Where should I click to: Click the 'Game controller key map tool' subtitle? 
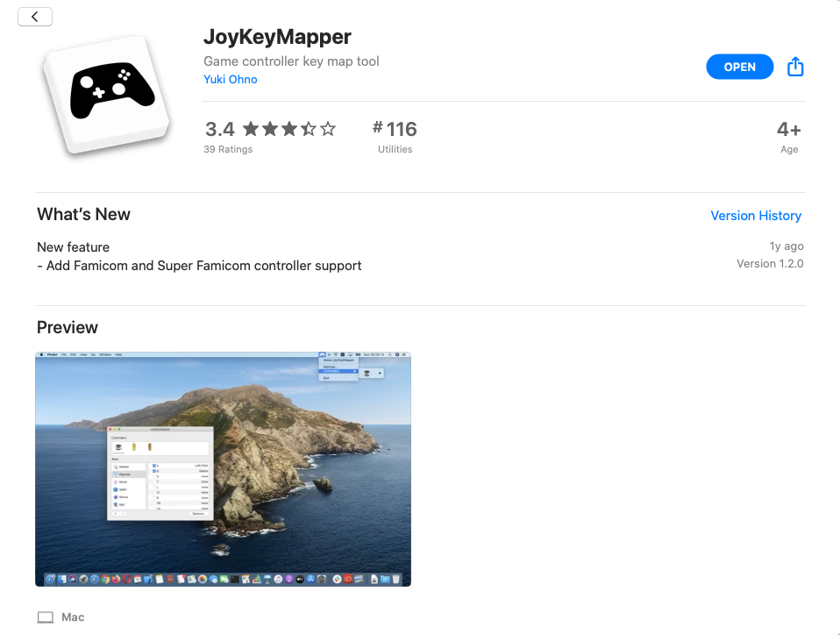[291, 61]
